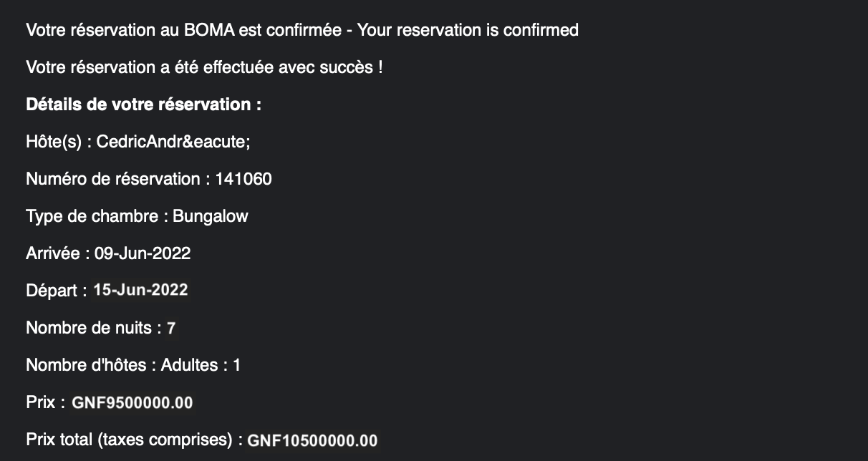Click reservation number 141060
Screen dimensions: 868x461
tap(243, 179)
